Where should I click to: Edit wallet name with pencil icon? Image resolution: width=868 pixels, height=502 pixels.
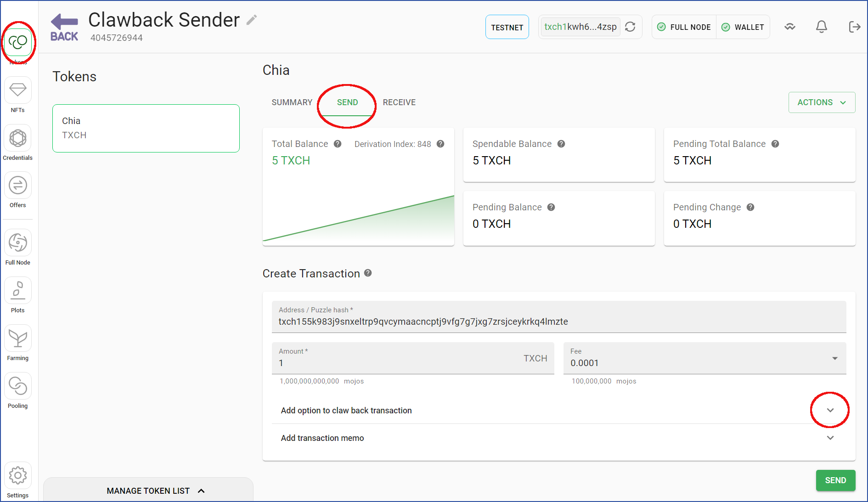click(252, 20)
